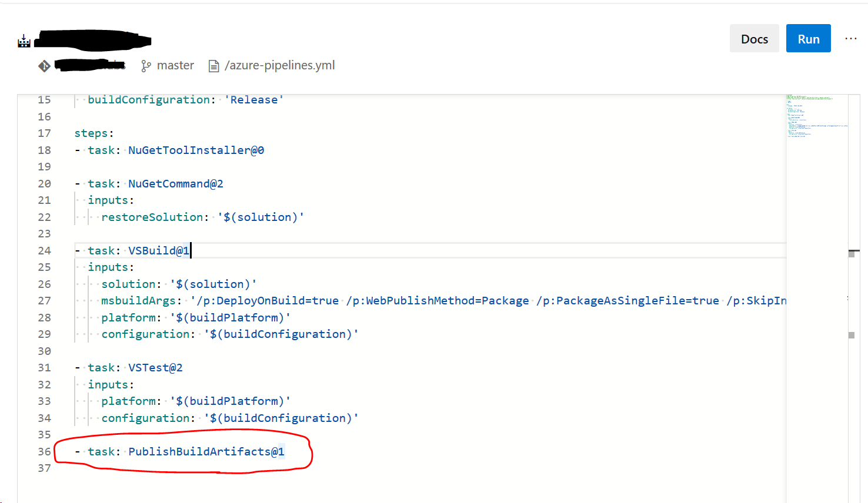Click configuration line under VSTest inputs
The height and width of the screenshot is (503, 868).
pyautogui.click(x=229, y=418)
